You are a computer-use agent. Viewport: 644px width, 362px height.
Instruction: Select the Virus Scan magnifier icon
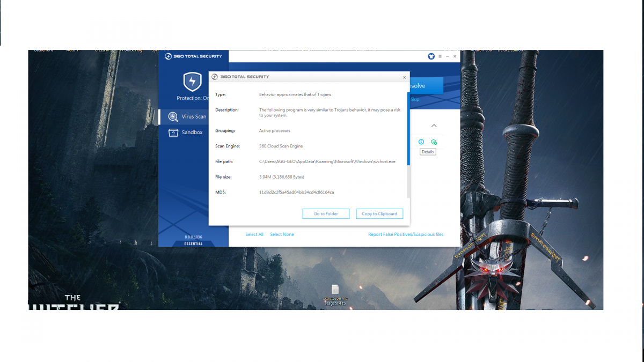[x=173, y=116]
